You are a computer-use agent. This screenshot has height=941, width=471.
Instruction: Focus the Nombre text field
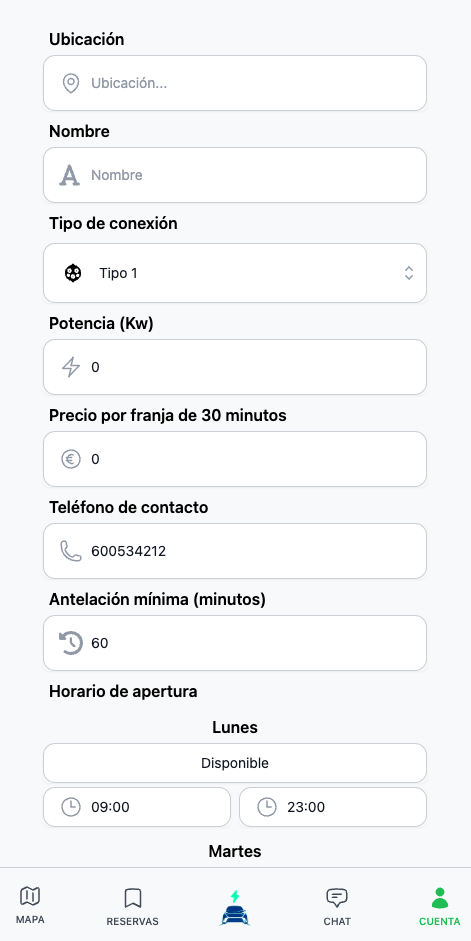[x=235, y=175]
